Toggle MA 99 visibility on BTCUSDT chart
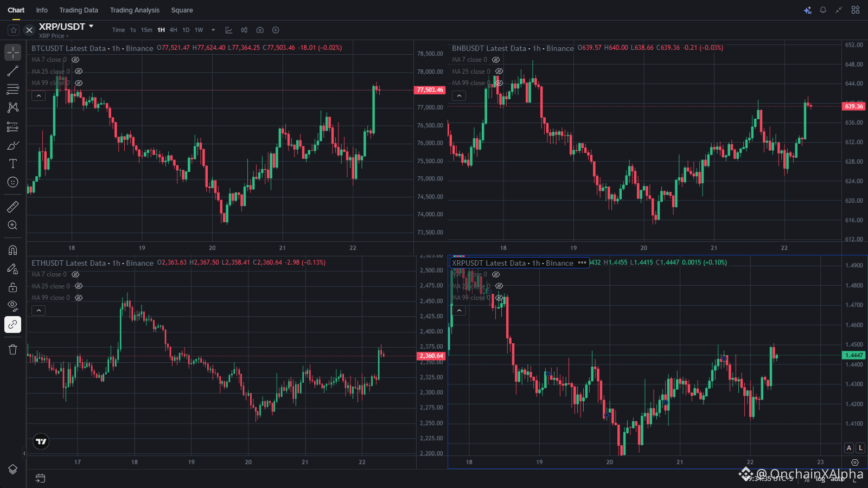Image resolution: width=868 pixels, height=488 pixels. pos(79,83)
